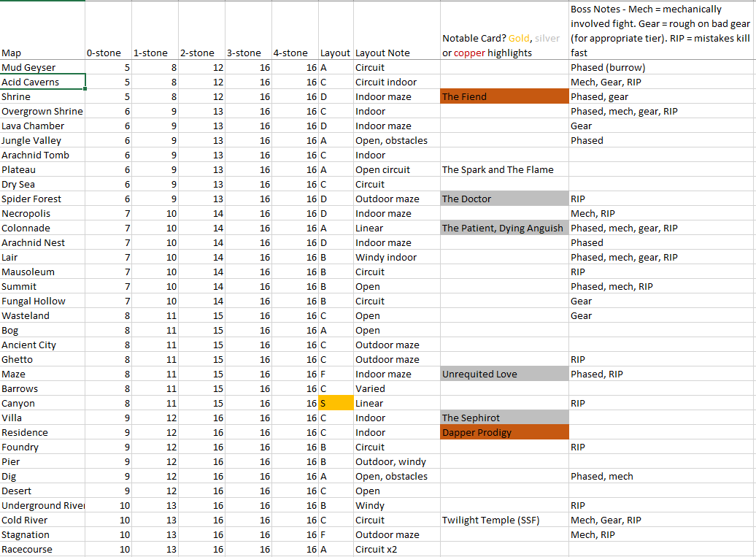Select the Circuit indoor layout note
Screen dimensions: 756x557
point(397,82)
